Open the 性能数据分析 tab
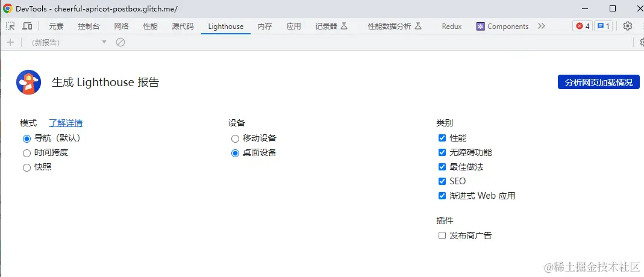Screen dimensions: 644x277 [395, 26]
